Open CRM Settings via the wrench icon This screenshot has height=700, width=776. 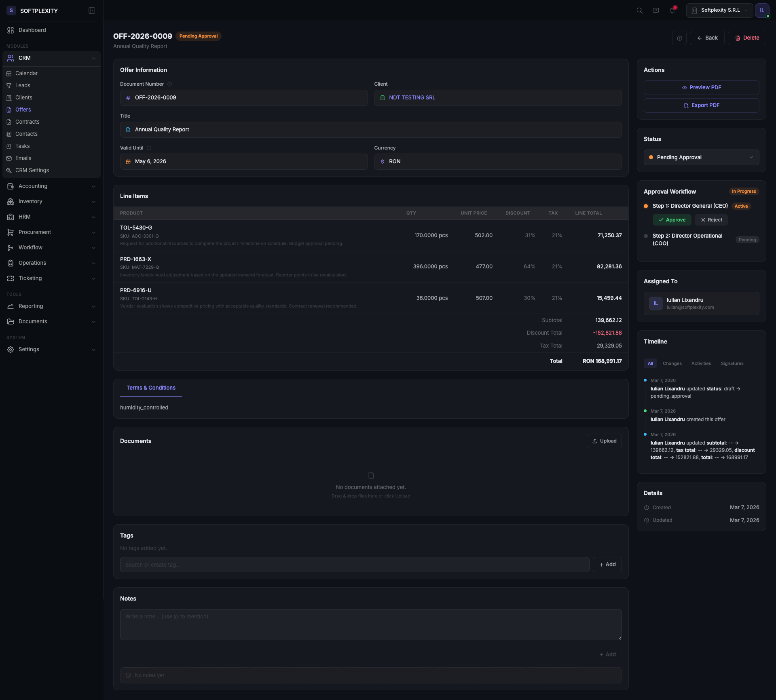point(10,170)
